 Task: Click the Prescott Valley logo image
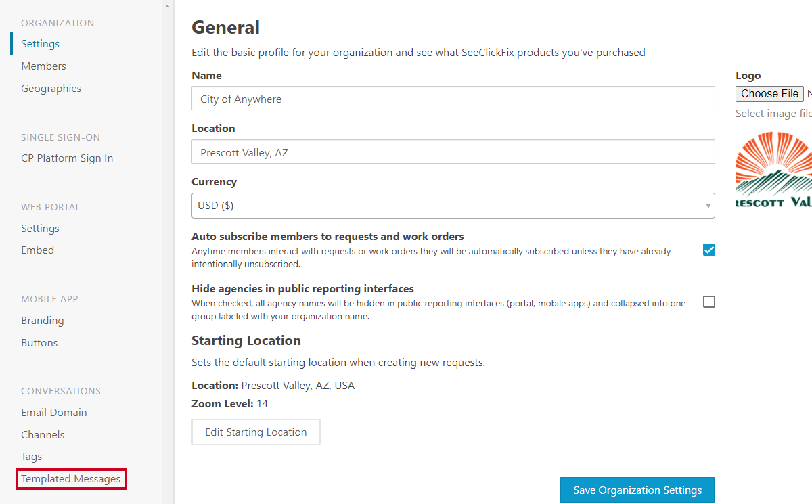[x=773, y=169]
